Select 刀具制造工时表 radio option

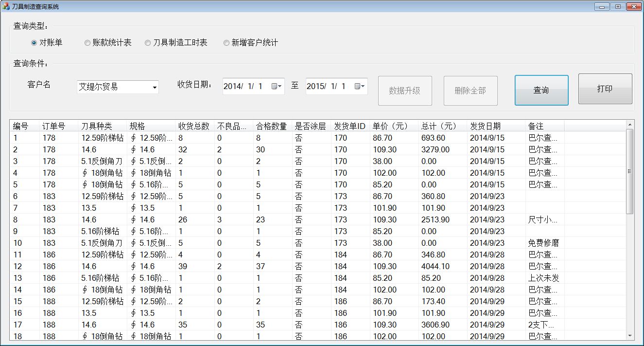click(148, 43)
